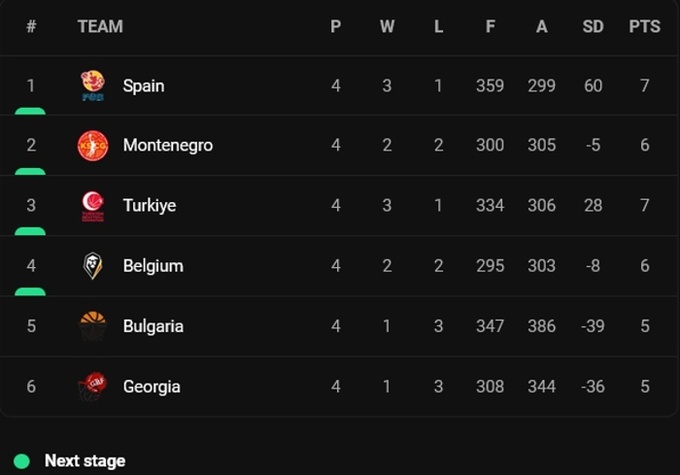Image resolution: width=680 pixels, height=475 pixels.
Task: Click Bulgaria's basketball logo icon
Action: pos(93,326)
